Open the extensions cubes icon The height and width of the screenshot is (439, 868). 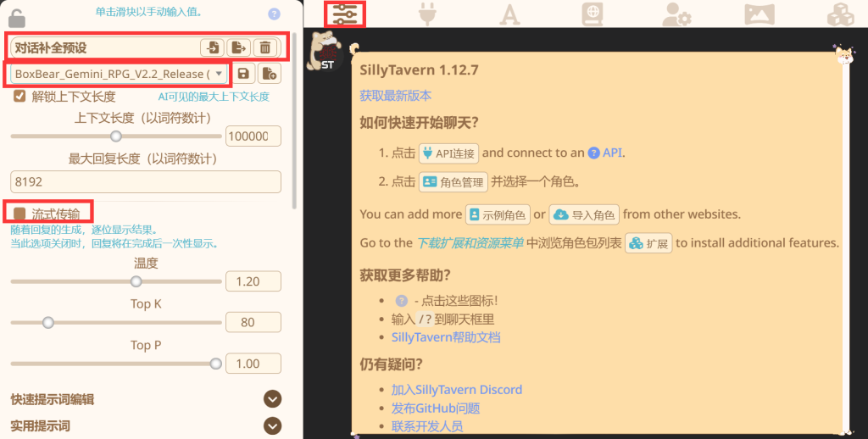coord(840,14)
